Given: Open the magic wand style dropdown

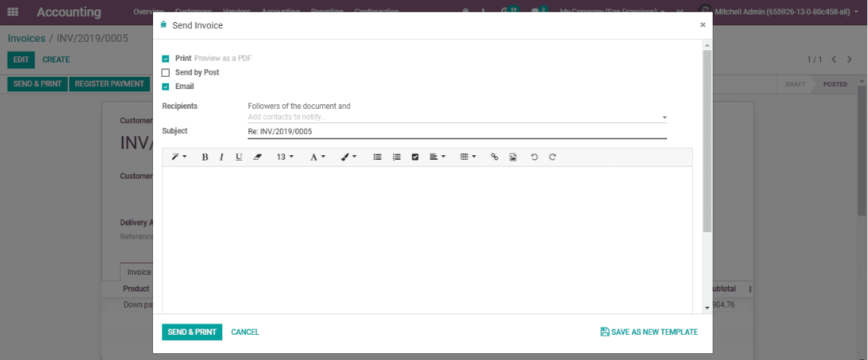Looking at the screenshot, I should pos(179,157).
